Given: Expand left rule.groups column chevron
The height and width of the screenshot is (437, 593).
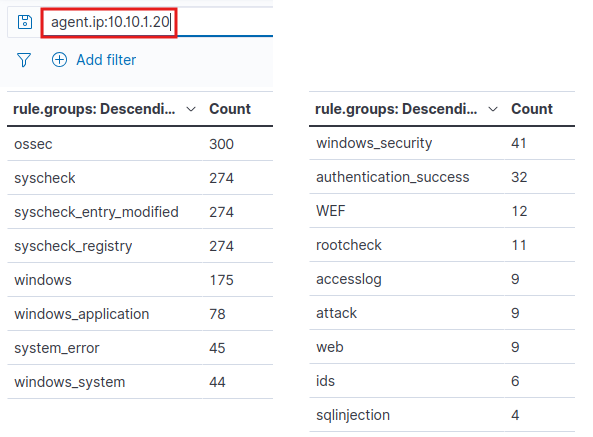Looking at the screenshot, I should [191, 109].
